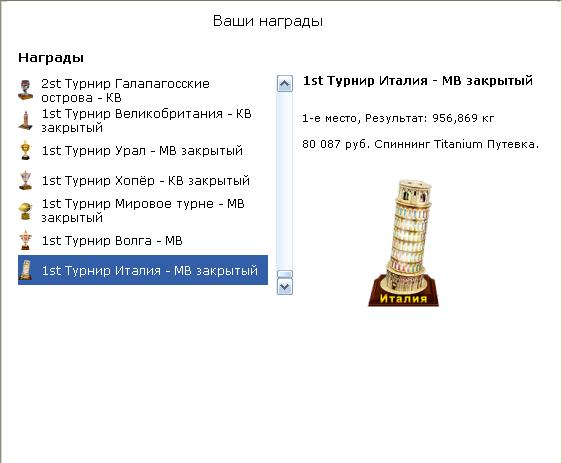The image size is (562, 463).
Task: Select highlighted 1st Турнир Италия - МВ закрытый
Action: (143, 270)
